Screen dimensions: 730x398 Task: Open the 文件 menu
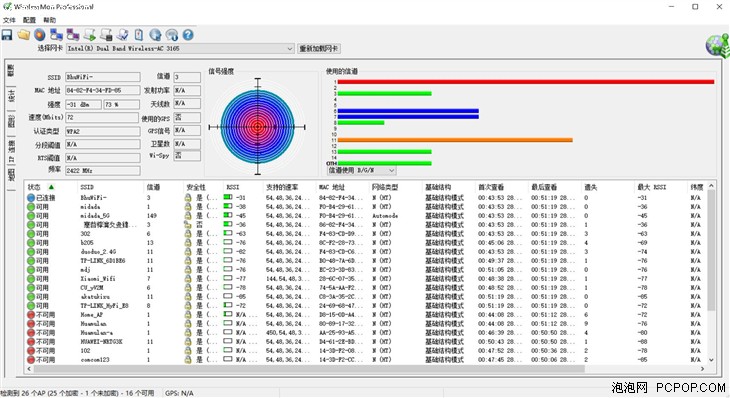click(x=9, y=20)
